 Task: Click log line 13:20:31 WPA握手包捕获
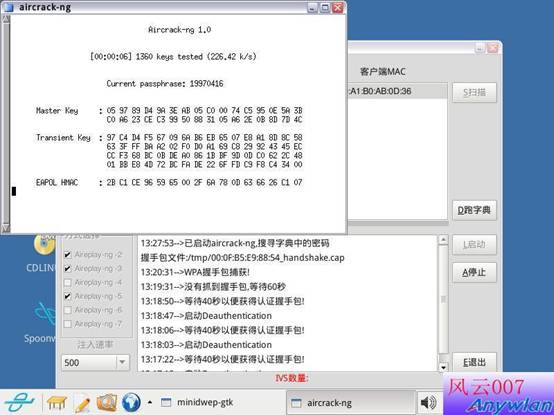pyautogui.click(x=195, y=272)
